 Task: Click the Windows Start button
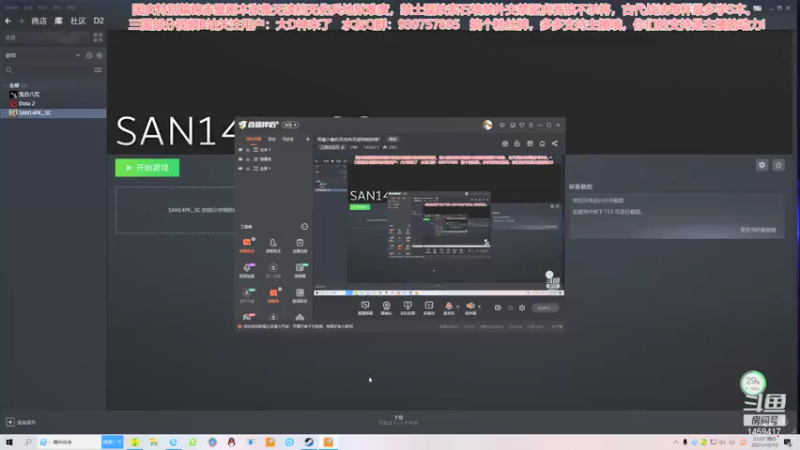click(x=9, y=442)
